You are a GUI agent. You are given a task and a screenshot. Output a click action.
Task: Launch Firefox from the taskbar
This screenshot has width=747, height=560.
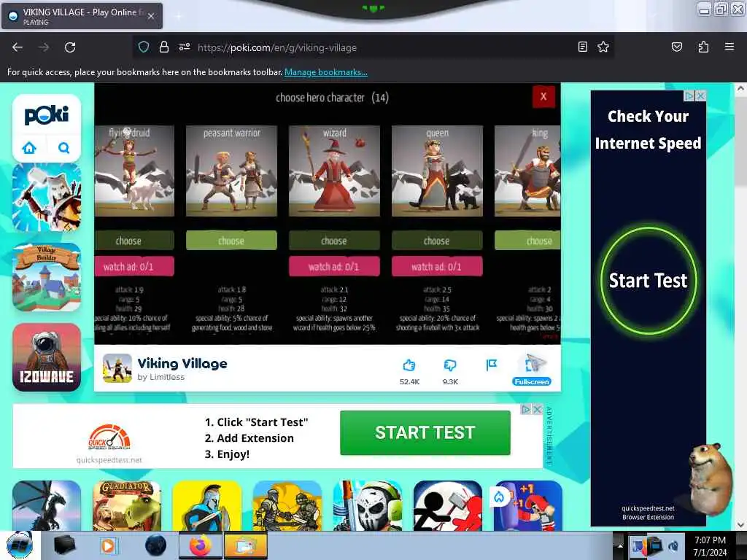[x=200, y=545]
